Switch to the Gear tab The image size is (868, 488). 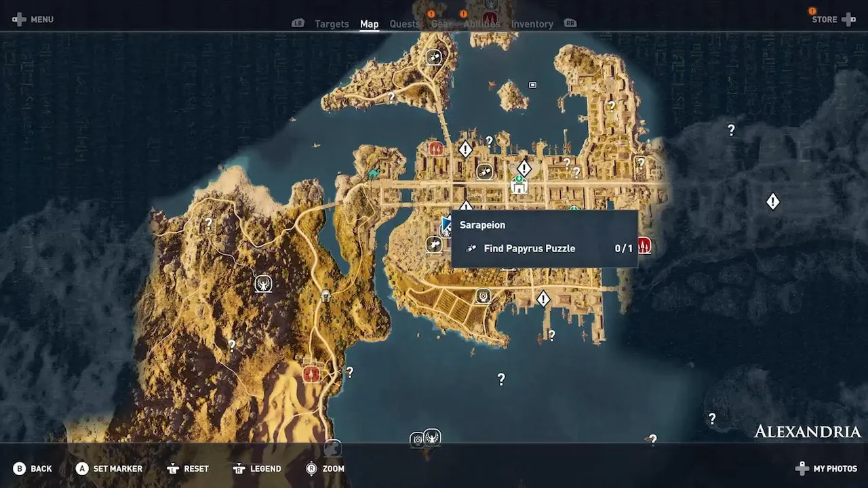441,24
